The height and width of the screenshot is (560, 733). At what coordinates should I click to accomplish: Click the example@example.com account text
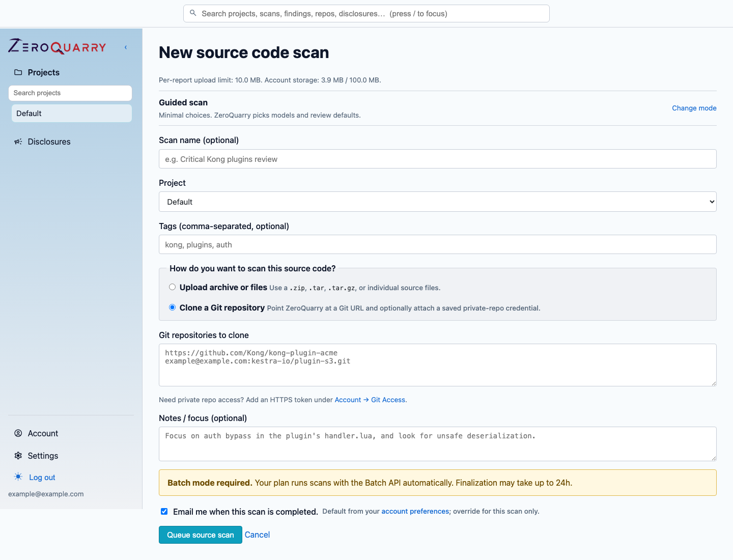(46, 494)
